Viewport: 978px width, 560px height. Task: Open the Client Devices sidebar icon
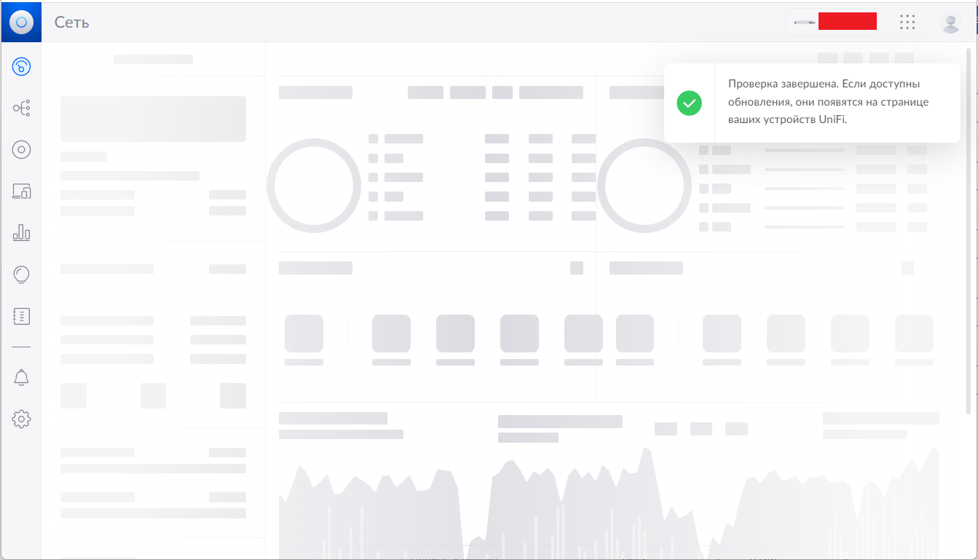point(21,192)
